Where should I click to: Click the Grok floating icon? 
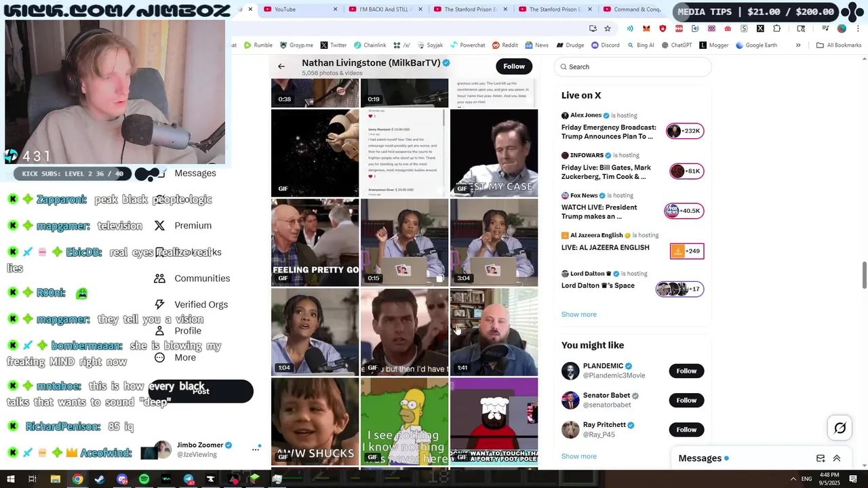[x=840, y=428]
